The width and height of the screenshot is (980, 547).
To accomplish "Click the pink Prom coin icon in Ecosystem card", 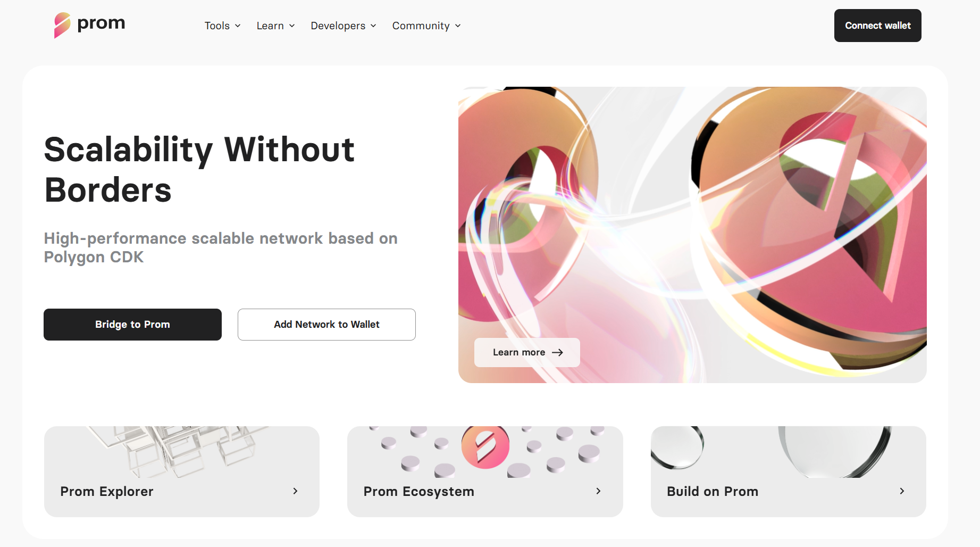I will pyautogui.click(x=485, y=447).
